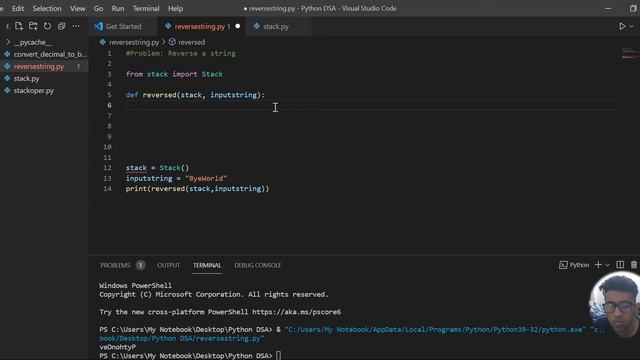Open Selection menu
This screenshot has height=360, width=640.
click(47, 8)
